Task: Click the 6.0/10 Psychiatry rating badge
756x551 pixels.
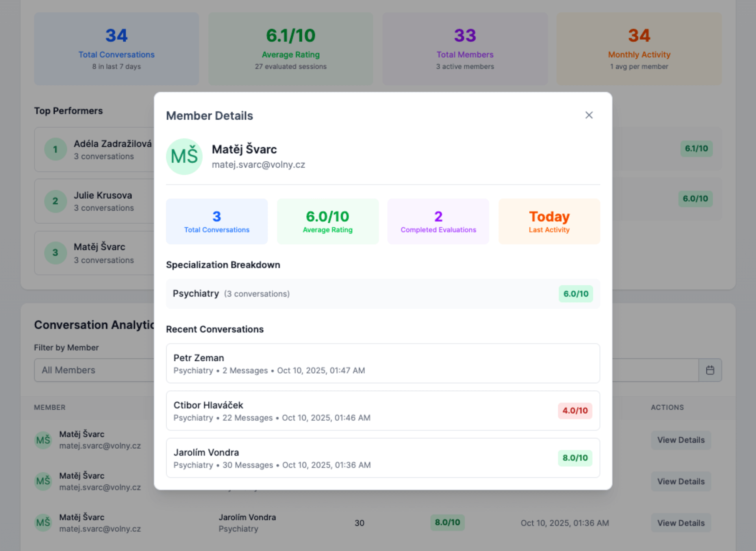Action: coord(575,294)
